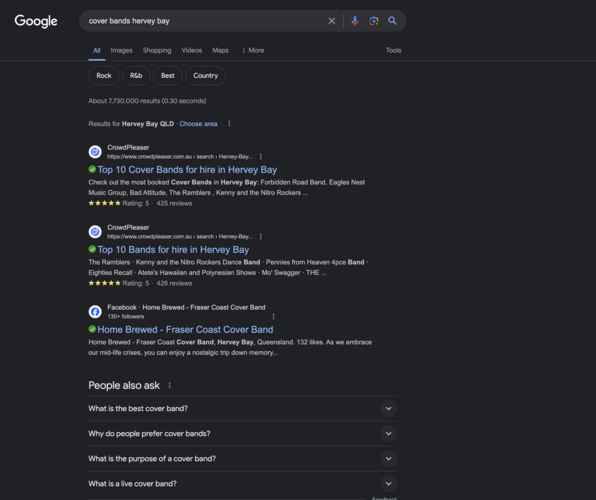The image size is (596, 500).
Task: Click green check badge beside Top 10 Cover Bands
Action: [x=92, y=169]
